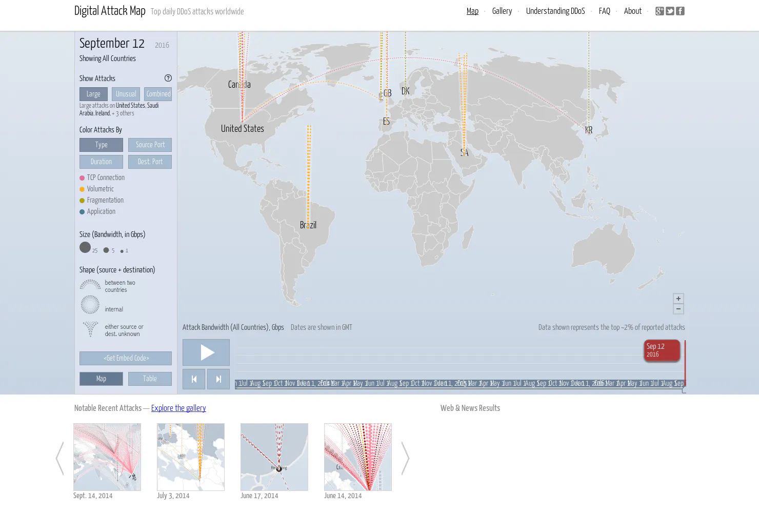Click the Volumetric orange legend dot

click(82, 189)
